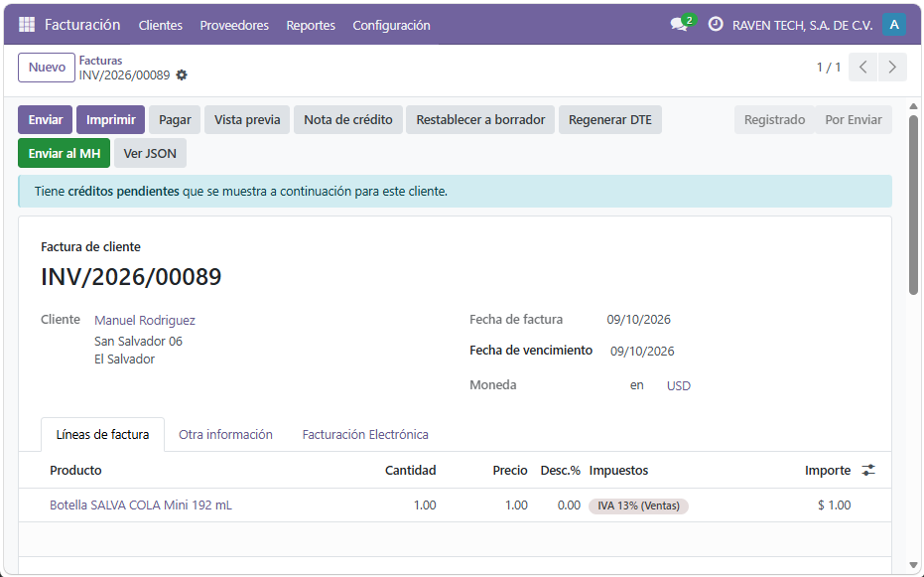This screenshot has width=924, height=577.
Task: Click Restablecer a borrador
Action: [x=480, y=119]
